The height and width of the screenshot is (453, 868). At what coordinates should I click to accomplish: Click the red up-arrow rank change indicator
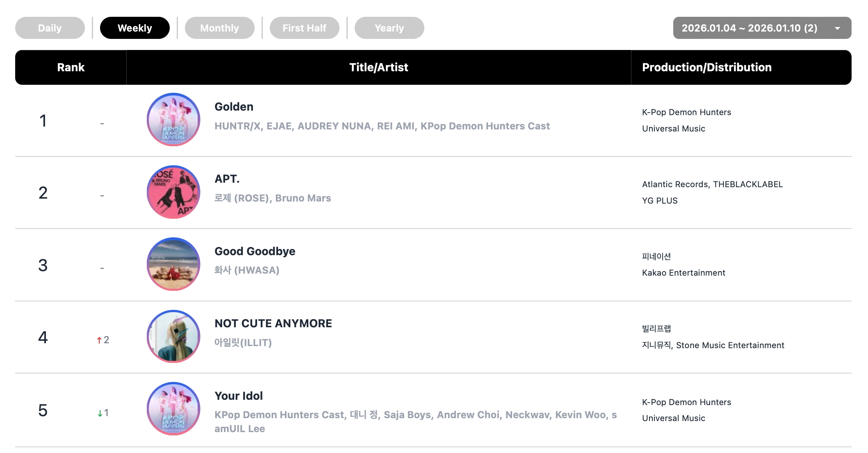[99, 340]
